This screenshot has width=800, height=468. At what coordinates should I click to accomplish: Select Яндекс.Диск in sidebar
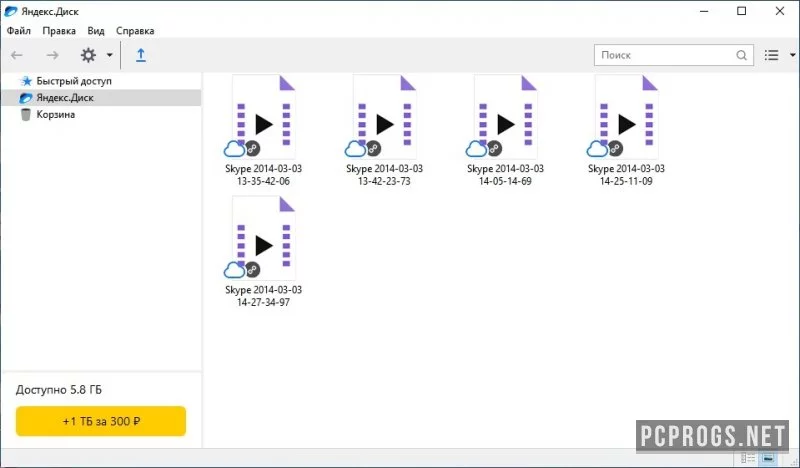pyautogui.click(x=101, y=97)
